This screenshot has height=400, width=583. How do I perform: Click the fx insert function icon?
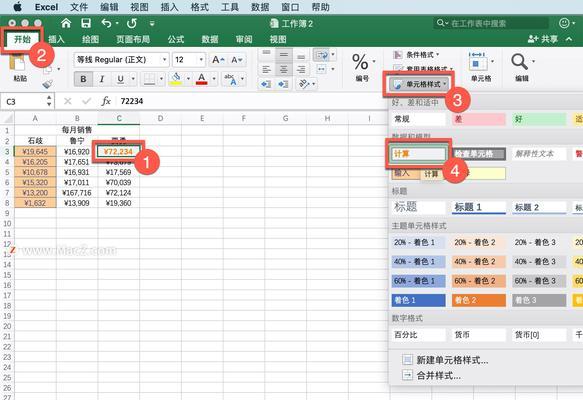[106, 101]
